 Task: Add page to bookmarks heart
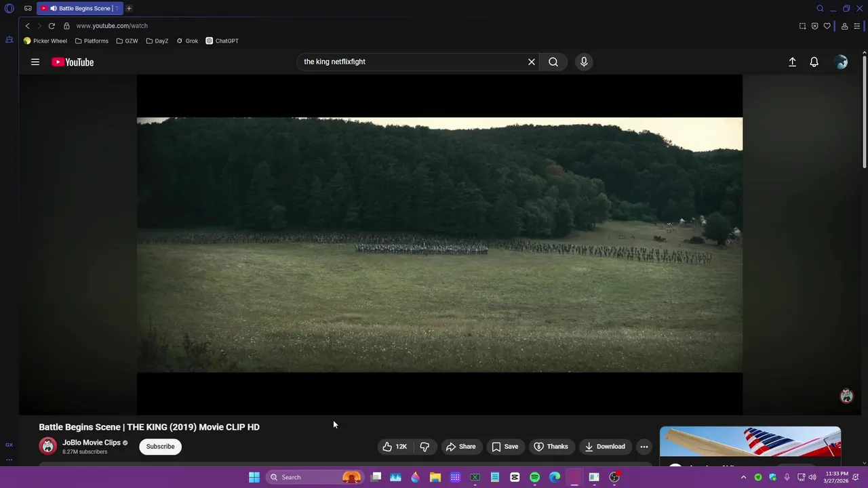click(827, 26)
